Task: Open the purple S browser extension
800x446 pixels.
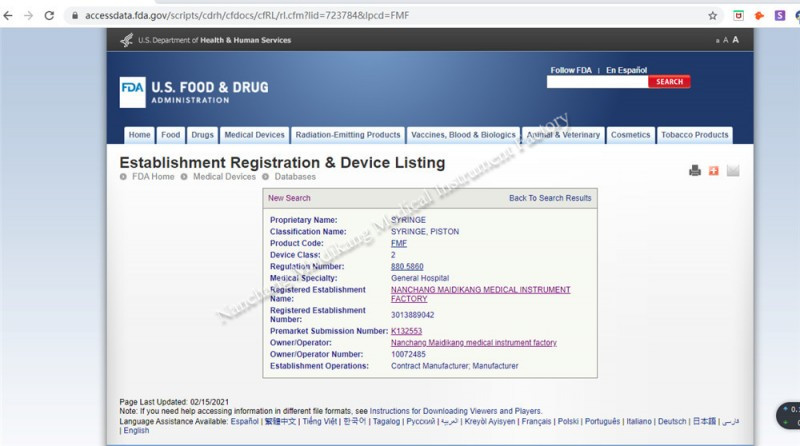Action: (x=780, y=16)
